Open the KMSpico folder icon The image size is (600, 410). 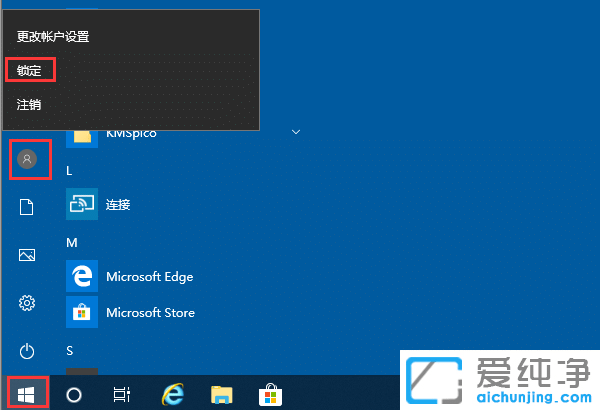point(82,139)
